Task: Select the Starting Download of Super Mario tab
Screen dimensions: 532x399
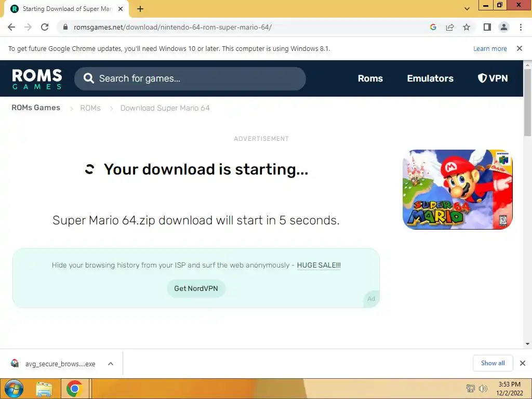Action: point(66,9)
